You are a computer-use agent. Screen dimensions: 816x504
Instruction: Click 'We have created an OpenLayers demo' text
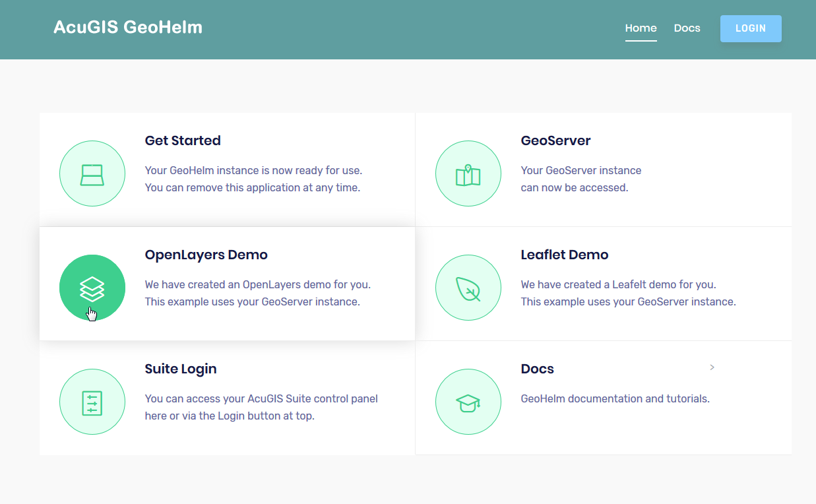point(258,285)
